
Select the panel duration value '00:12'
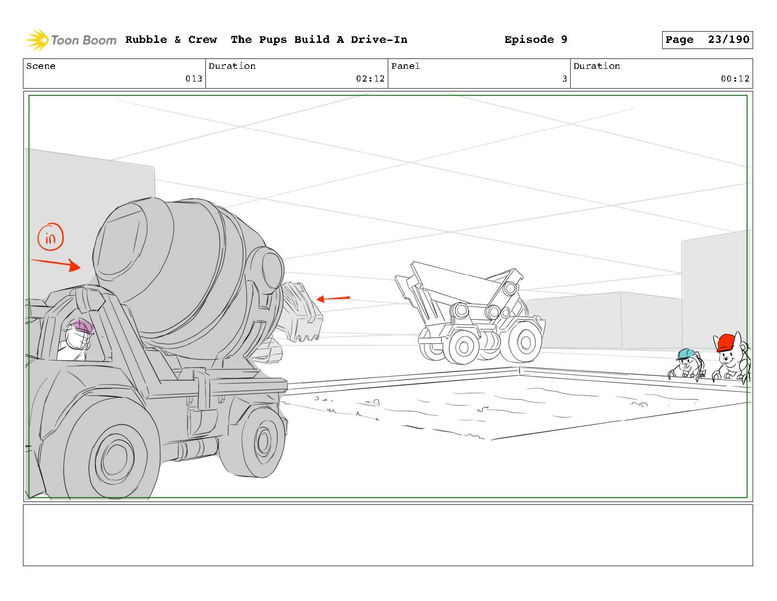(735, 79)
